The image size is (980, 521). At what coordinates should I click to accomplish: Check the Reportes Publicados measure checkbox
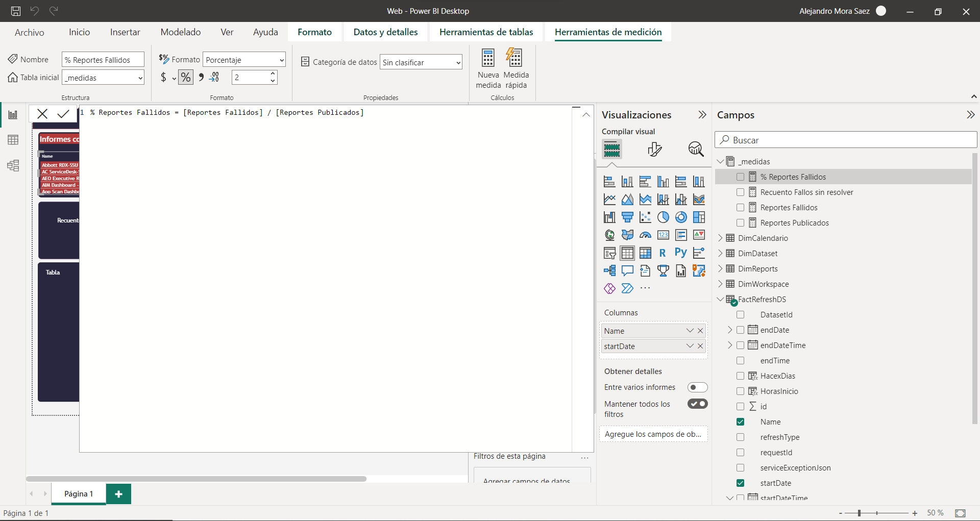tap(740, 223)
